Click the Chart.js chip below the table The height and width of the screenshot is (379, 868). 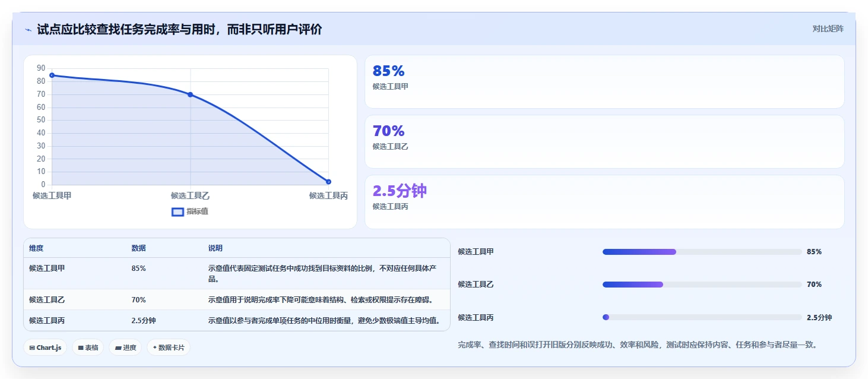click(x=45, y=348)
